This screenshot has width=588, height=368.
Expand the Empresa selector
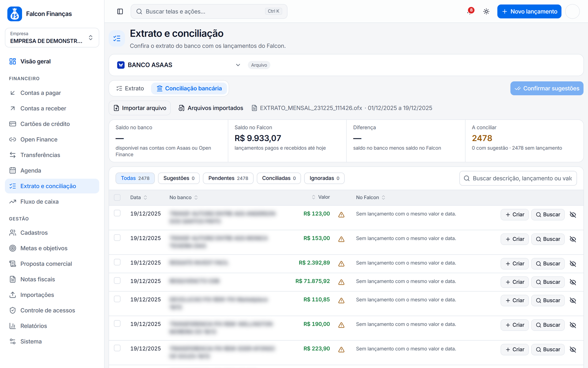tap(52, 38)
